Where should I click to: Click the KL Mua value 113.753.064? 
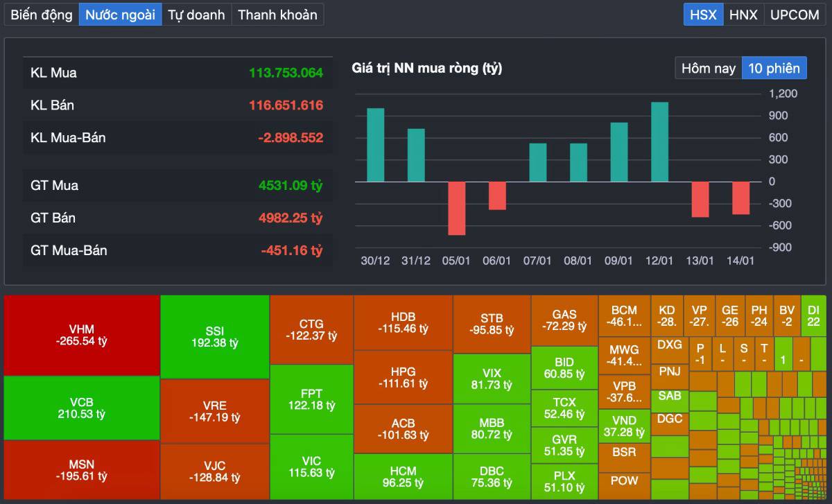pyautogui.click(x=286, y=73)
